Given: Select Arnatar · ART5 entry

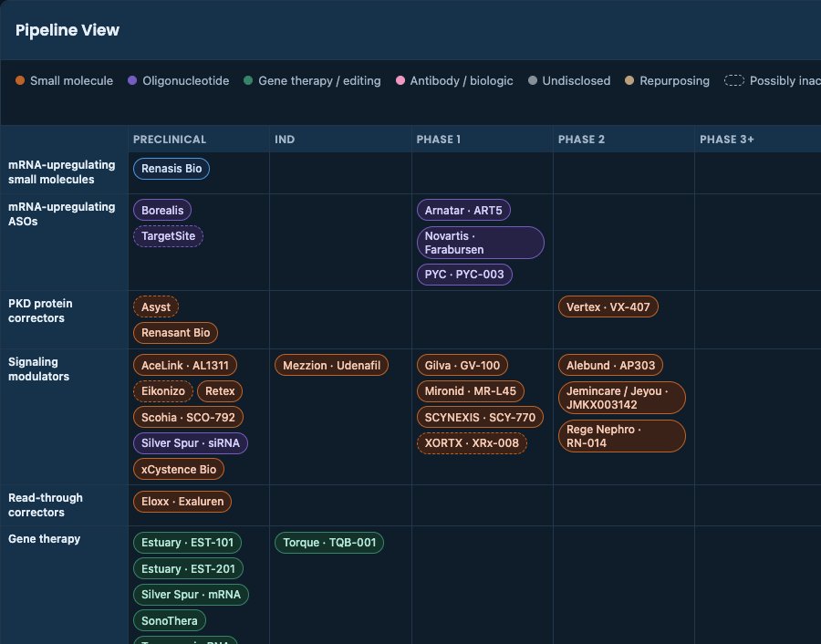Looking at the screenshot, I should (x=463, y=211).
